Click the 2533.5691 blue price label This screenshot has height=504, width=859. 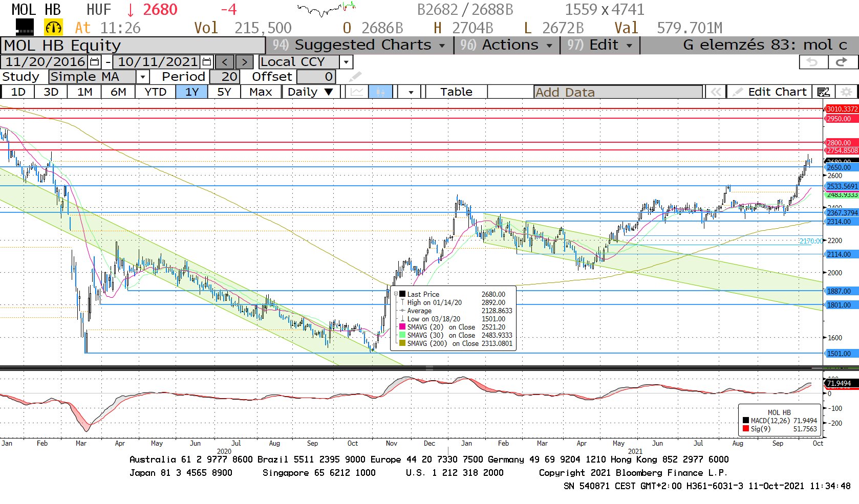pos(842,186)
